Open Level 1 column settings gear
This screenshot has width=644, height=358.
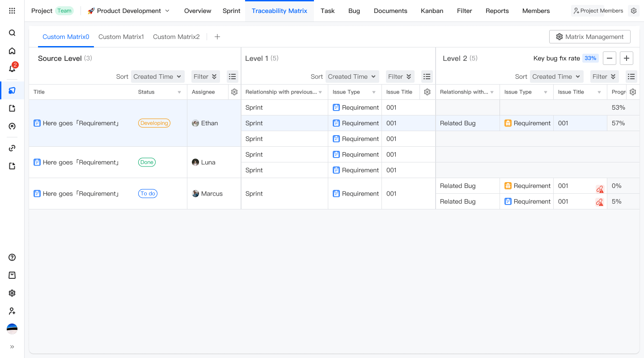(427, 92)
